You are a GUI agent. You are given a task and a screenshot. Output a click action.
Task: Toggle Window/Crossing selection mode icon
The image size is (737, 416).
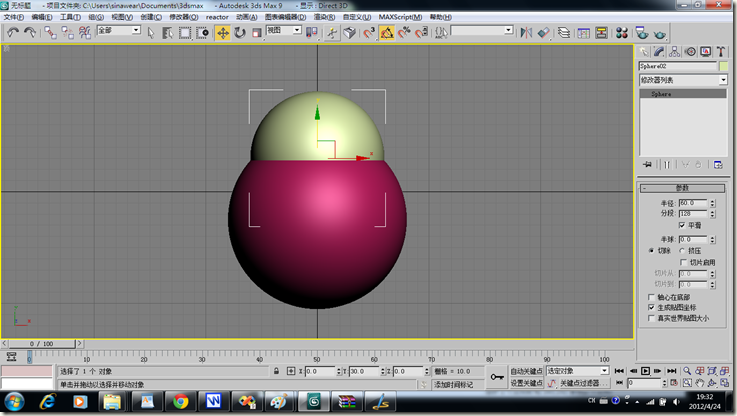203,33
